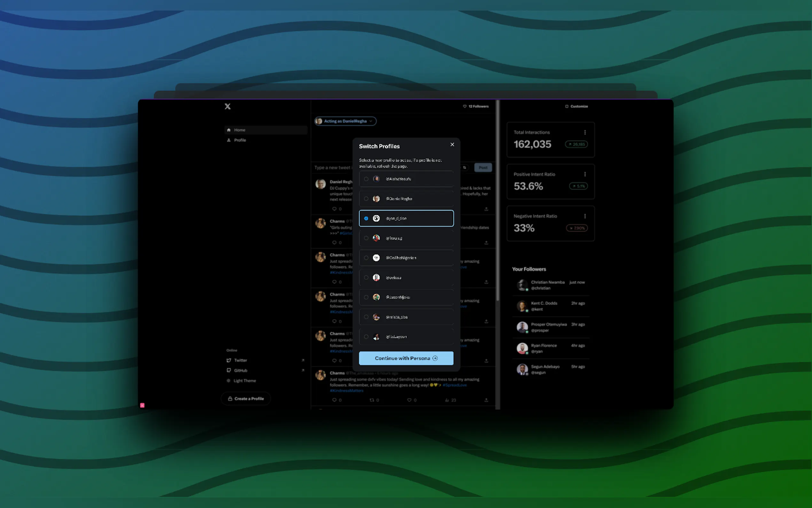Share the Daniel Regha tweet
This screenshot has width=812, height=508.
[x=486, y=209]
